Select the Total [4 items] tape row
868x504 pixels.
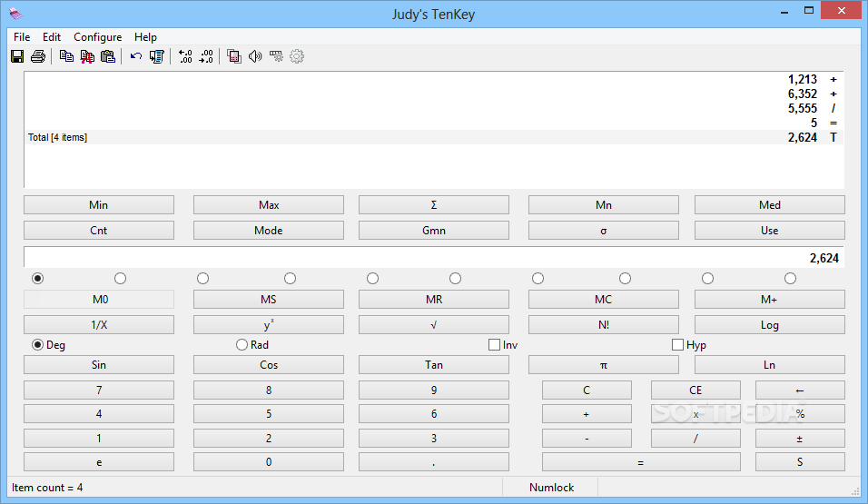tap(435, 137)
